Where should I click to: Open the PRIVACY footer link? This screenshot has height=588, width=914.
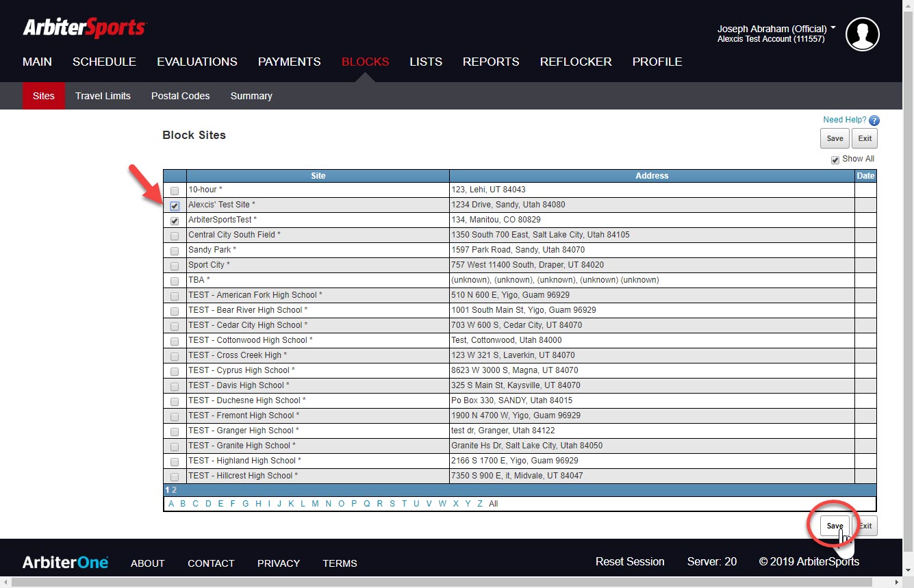click(x=279, y=563)
